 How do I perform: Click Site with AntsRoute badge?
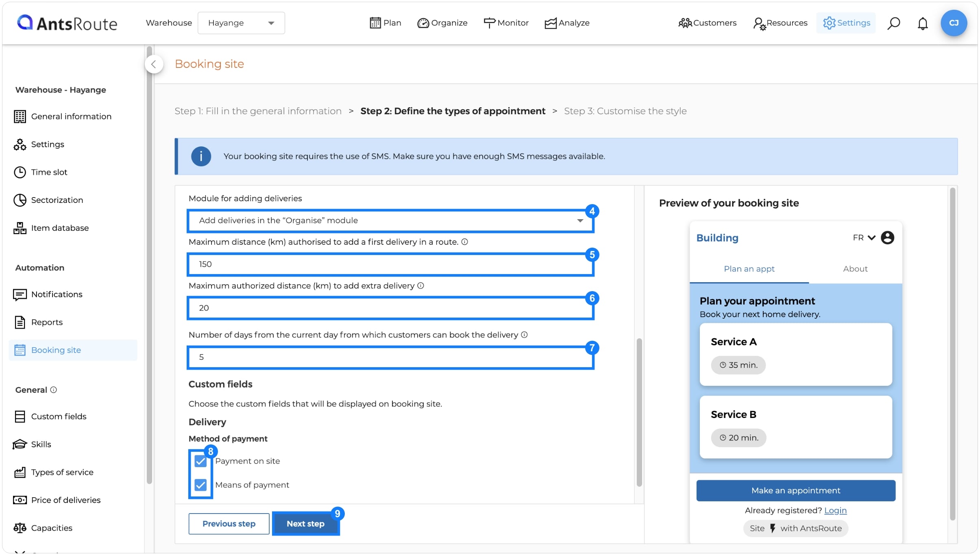click(x=795, y=529)
